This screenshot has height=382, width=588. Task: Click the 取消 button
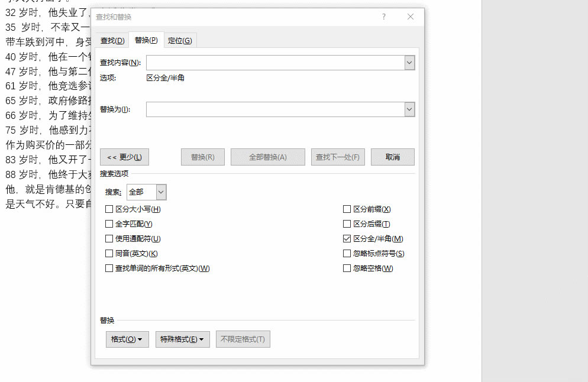(x=393, y=157)
